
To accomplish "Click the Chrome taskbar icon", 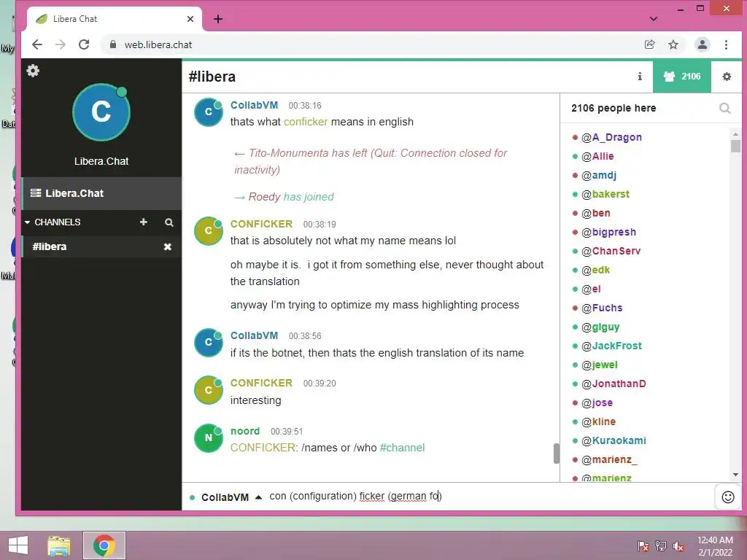I will pyautogui.click(x=104, y=545).
